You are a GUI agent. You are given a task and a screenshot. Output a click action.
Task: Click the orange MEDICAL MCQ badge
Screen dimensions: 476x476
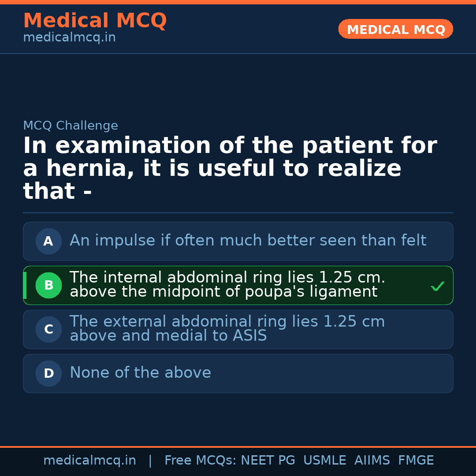[x=395, y=29]
